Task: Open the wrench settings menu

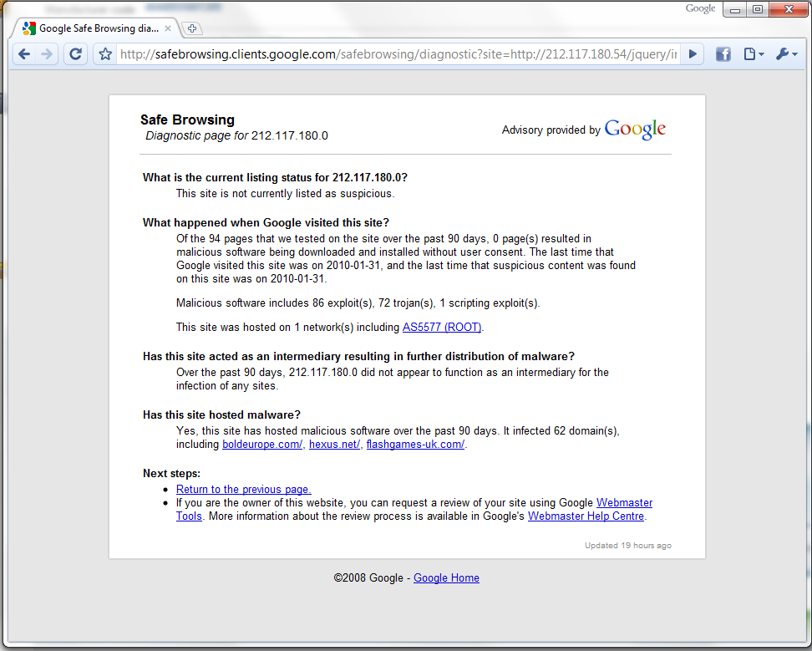Action: point(786,54)
